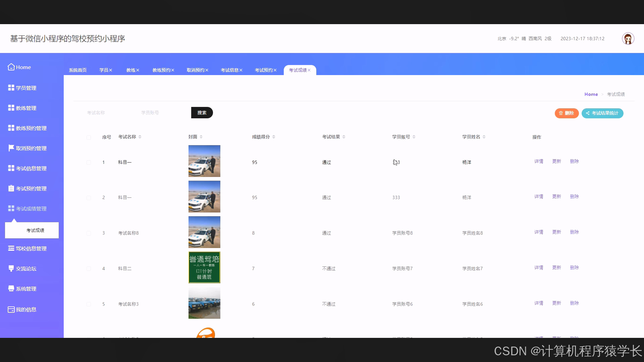The height and width of the screenshot is (362, 644).
Task: Sort by 成绩得分 column arrows
Action: click(x=274, y=137)
